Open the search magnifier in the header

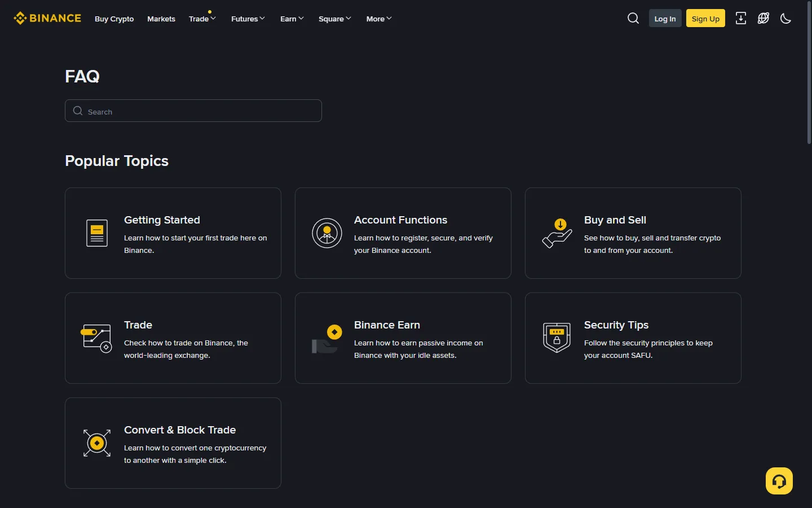pos(633,18)
